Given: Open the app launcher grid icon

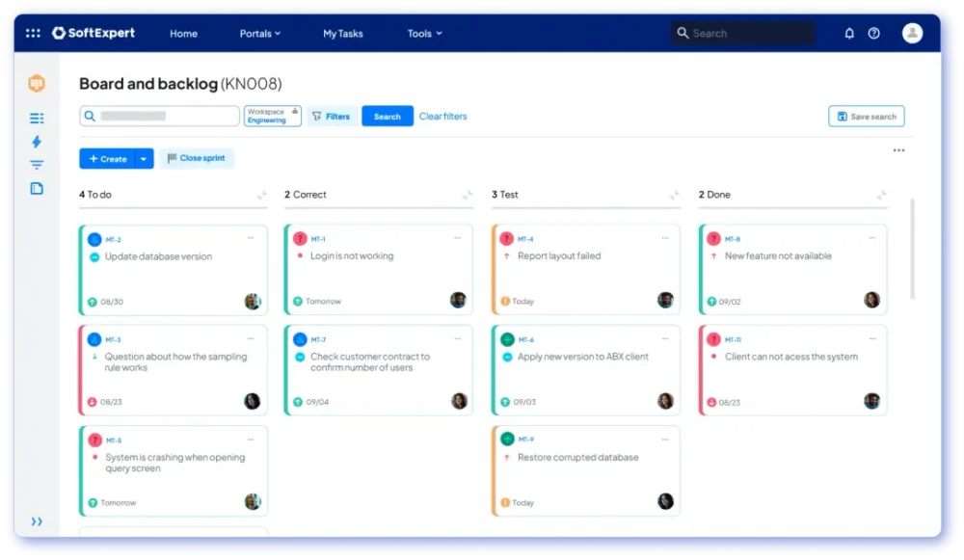Looking at the screenshot, I should pyautogui.click(x=33, y=33).
